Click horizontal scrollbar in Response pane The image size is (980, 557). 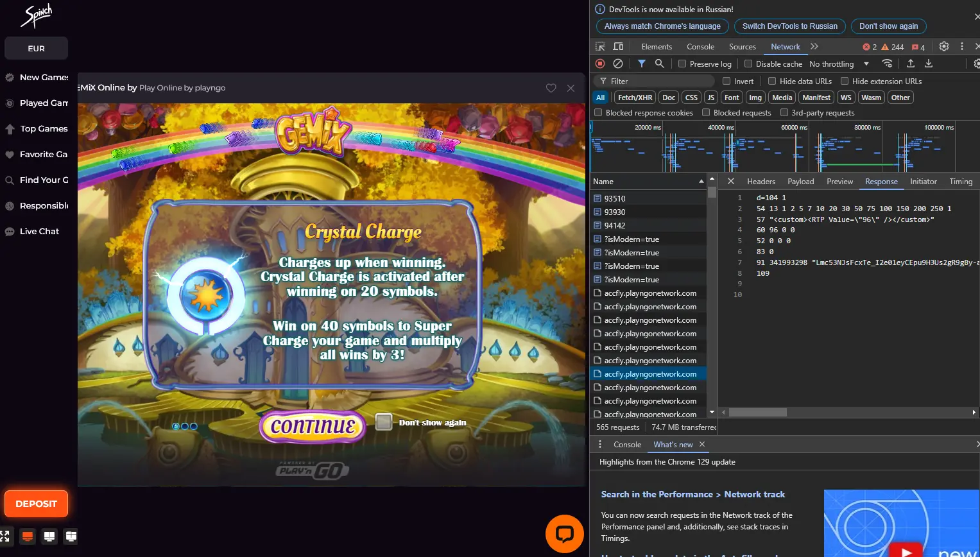pyautogui.click(x=757, y=412)
